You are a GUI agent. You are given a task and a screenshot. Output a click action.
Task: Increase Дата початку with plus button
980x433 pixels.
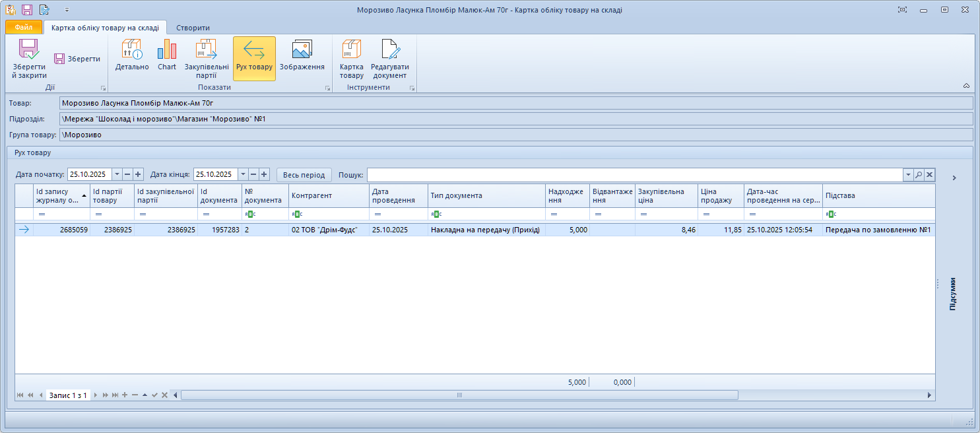[x=138, y=174]
